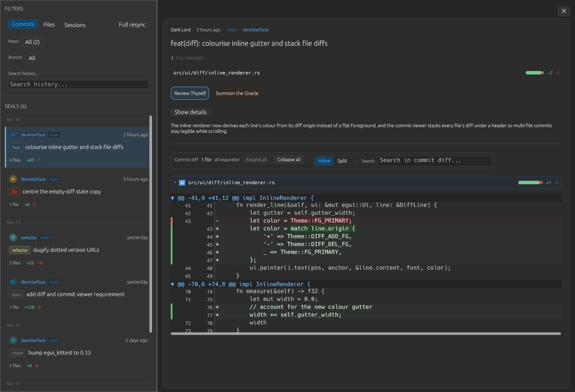Open the Branch All dropdown
This screenshot has width=575, height=392.
pyautogui.click(x=32, y=58)
